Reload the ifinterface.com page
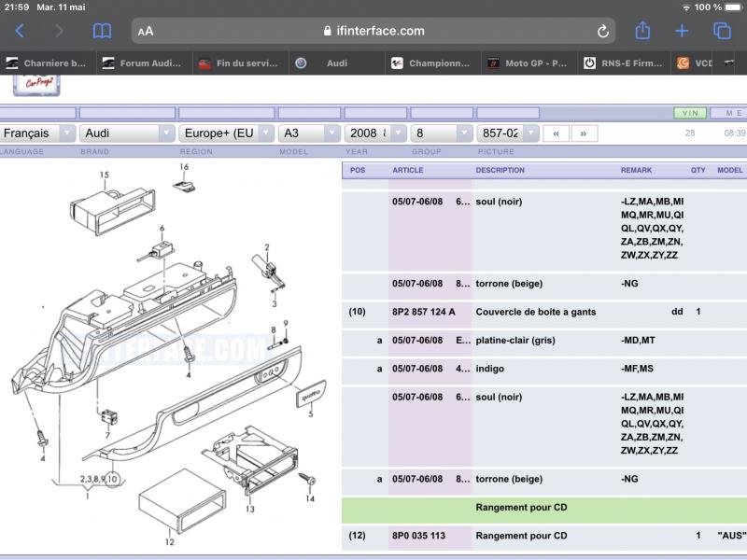This screenshot has width=747, height=560. coord(602,32)
